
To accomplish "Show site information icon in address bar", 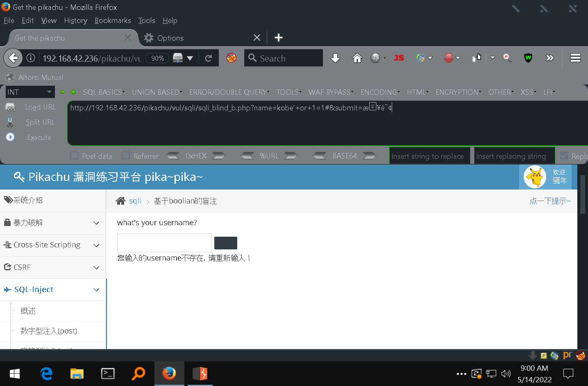I will pos(31,58).
